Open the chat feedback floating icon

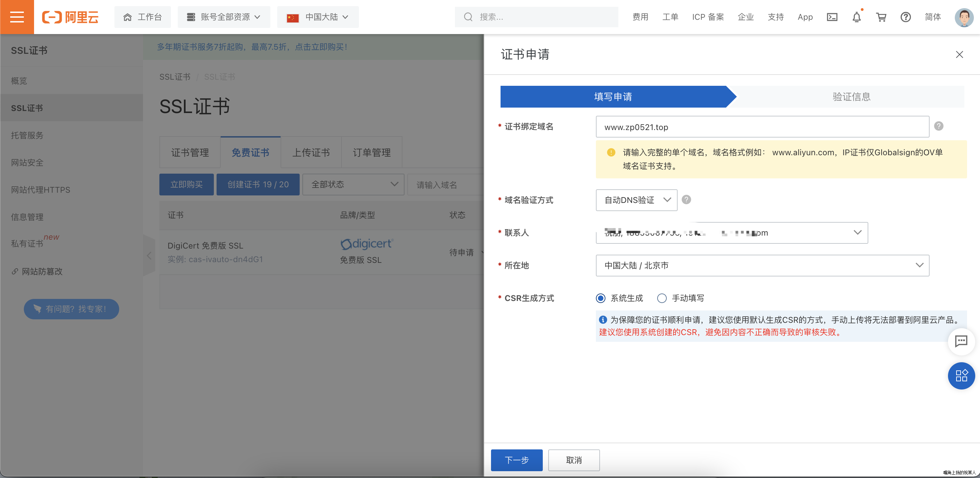961,341
